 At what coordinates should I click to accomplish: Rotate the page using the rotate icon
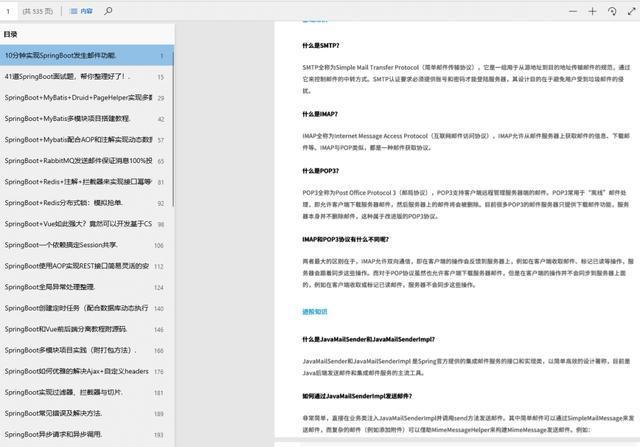click(612, 11)
